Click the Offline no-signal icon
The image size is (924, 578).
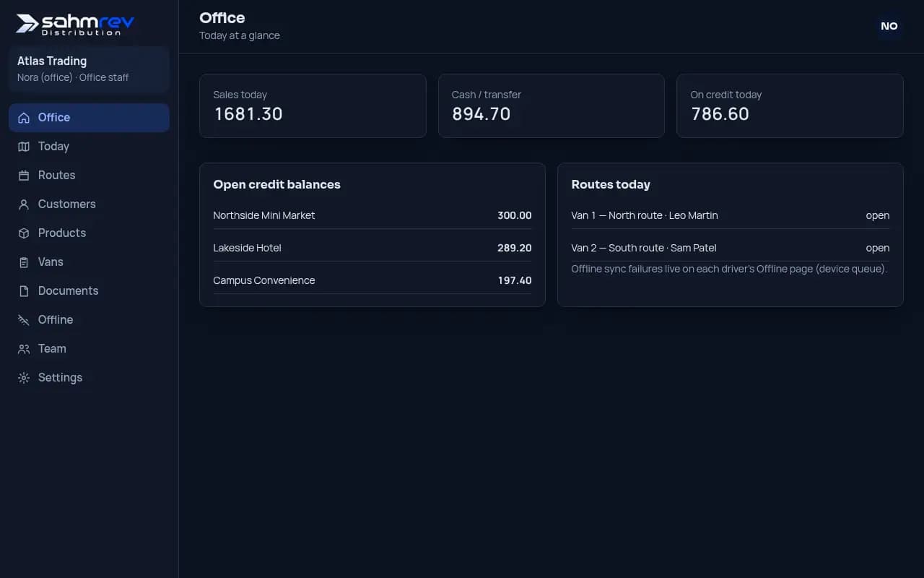pyautogui.click(x=24, y=320)
